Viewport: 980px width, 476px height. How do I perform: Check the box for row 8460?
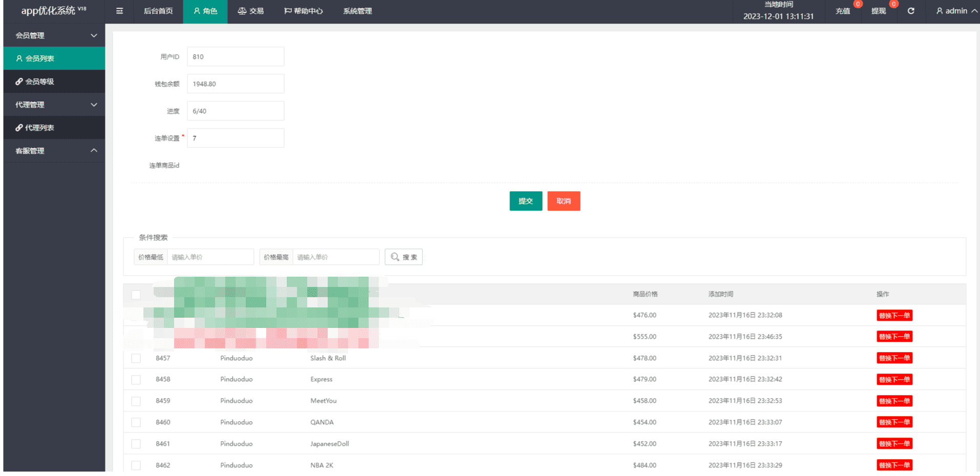[x=136, y=422]
